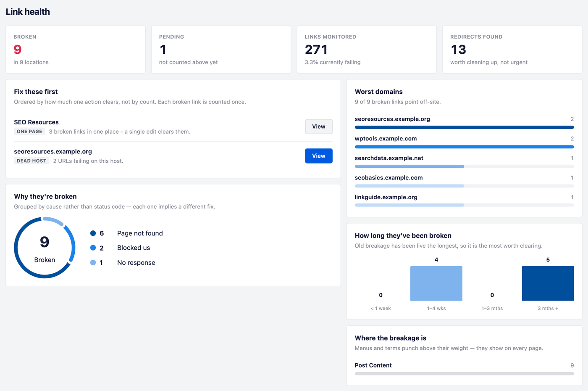Click seoresources.example.org in the Worst domains list

392,119
